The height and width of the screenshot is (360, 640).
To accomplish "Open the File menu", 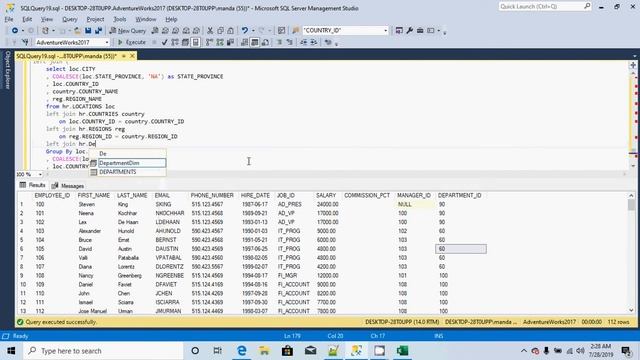I will coord(9,19).
